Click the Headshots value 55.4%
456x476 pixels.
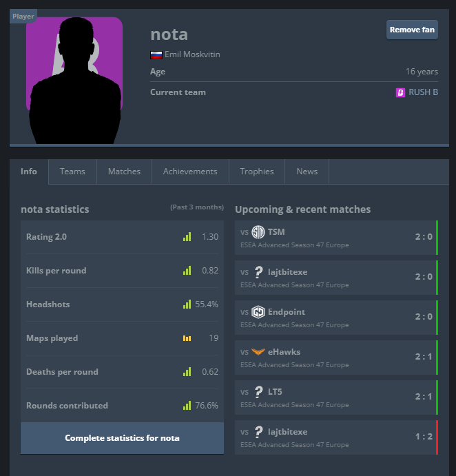tap(207, 304)
